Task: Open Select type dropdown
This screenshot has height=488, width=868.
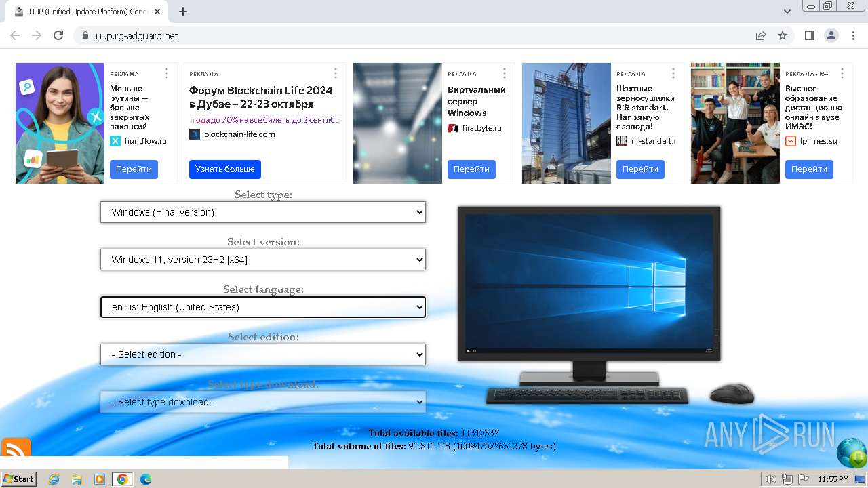Action: (x=263, y=212)
